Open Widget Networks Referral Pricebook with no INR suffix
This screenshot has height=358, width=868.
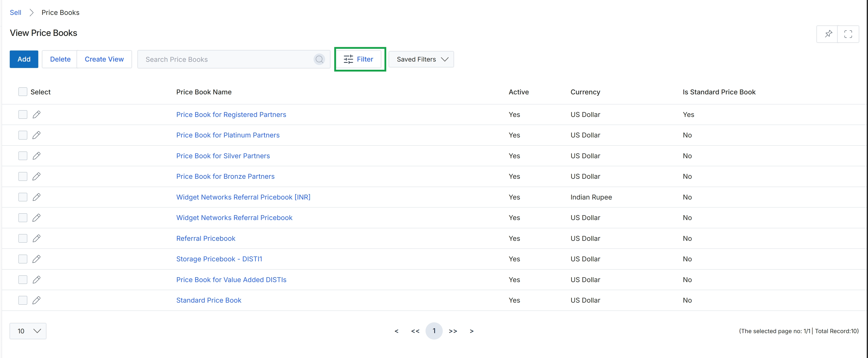tap(234, 218)
